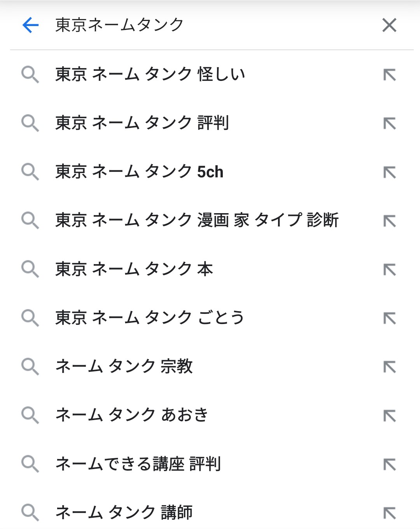
Task: Tap arrow icon beside ネームできる講座 評判
Action: [389, 464]
